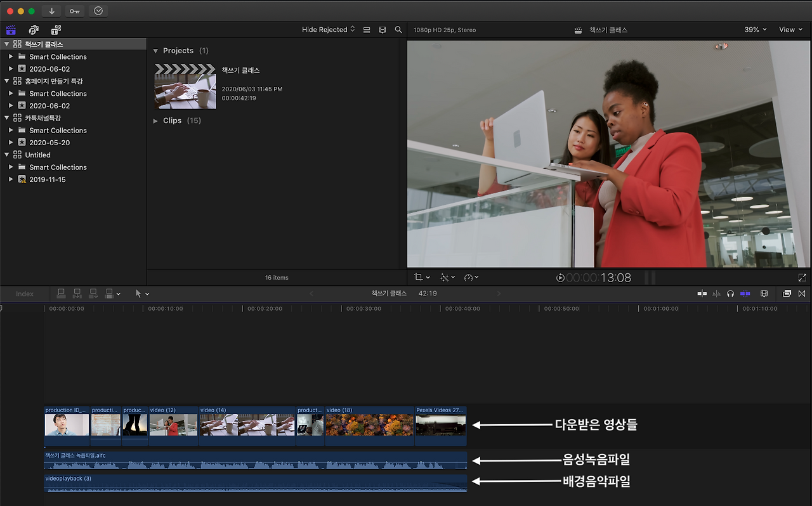
Task: Click the Index button in timeline
Action: pyautogui.click(x=25, y=294)
